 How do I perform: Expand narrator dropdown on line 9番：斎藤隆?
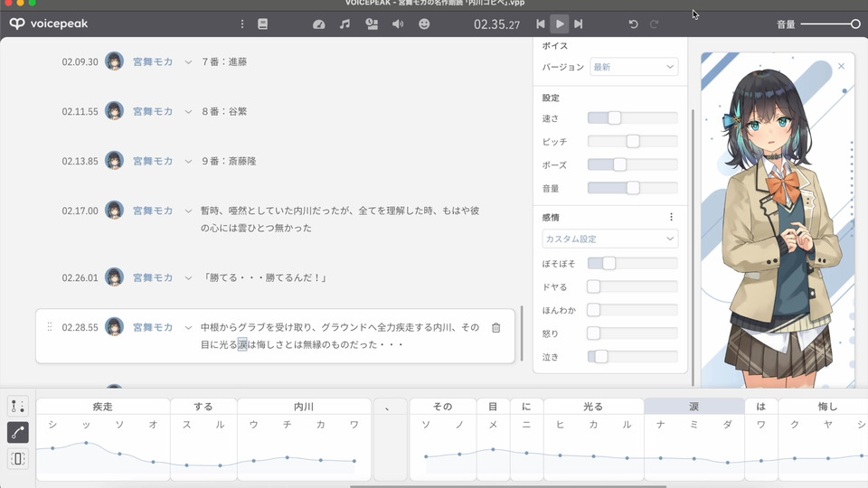(x=188, y=162)
